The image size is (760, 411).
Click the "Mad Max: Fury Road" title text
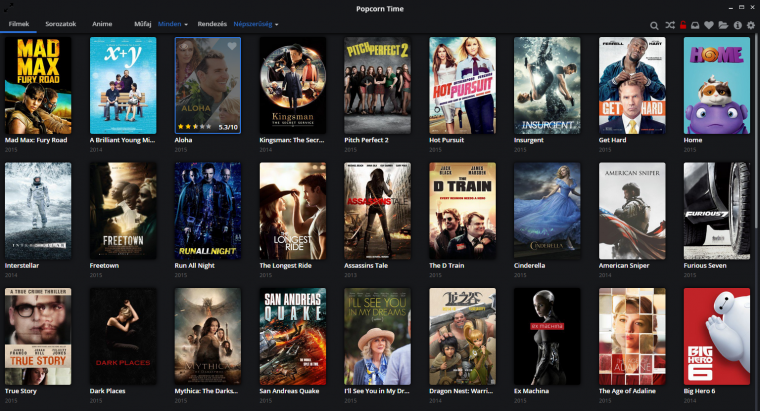(x=36, y=140)
